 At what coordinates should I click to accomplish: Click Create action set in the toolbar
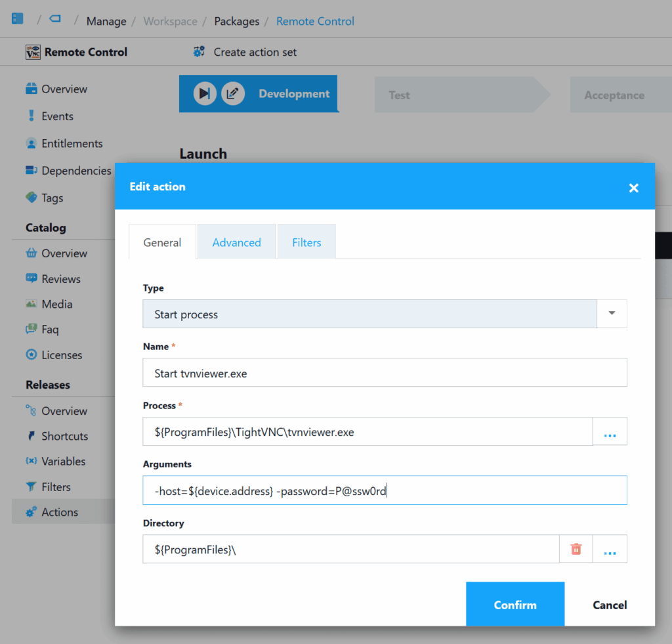point(255,52)
